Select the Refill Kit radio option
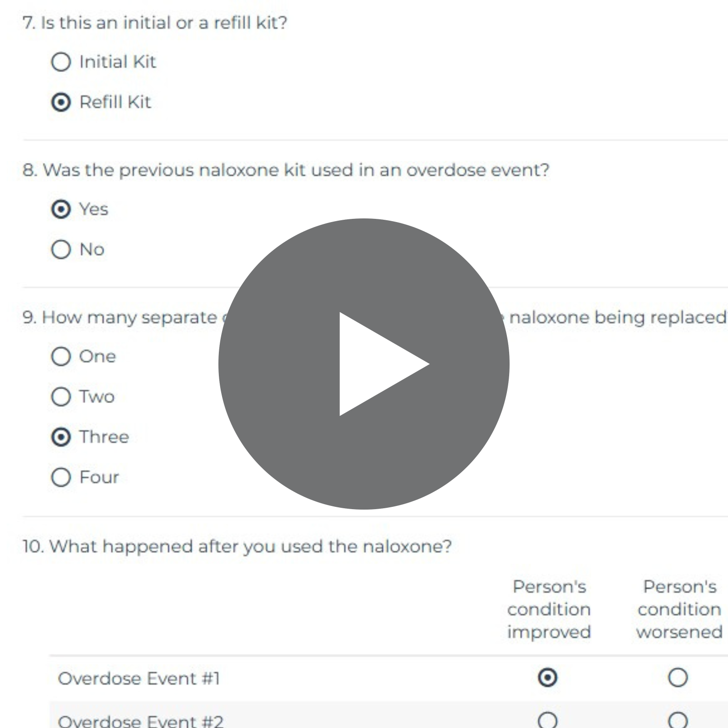Image resolution: width=728 pixels, height=728 pixels. (x=61, y=102)
